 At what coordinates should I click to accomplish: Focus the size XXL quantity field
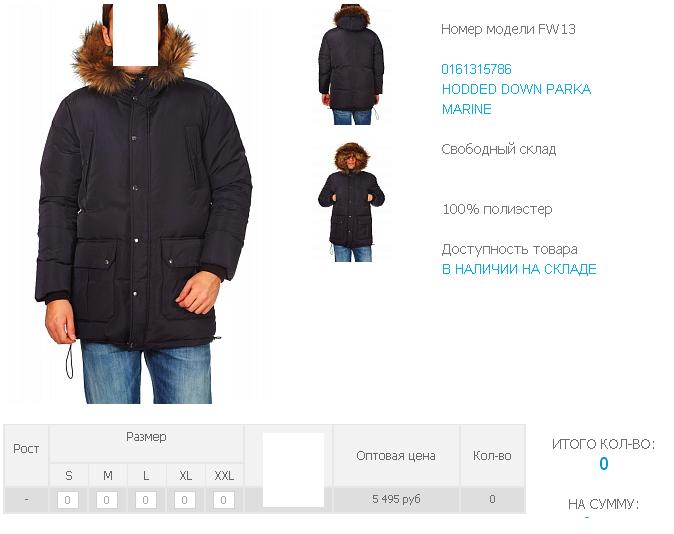(x=224, y=500)
